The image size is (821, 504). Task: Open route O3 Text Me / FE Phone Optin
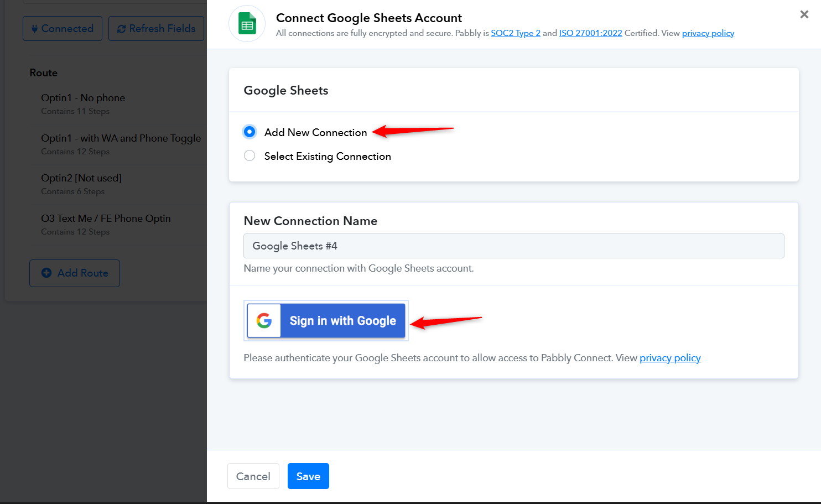point(106,219)
